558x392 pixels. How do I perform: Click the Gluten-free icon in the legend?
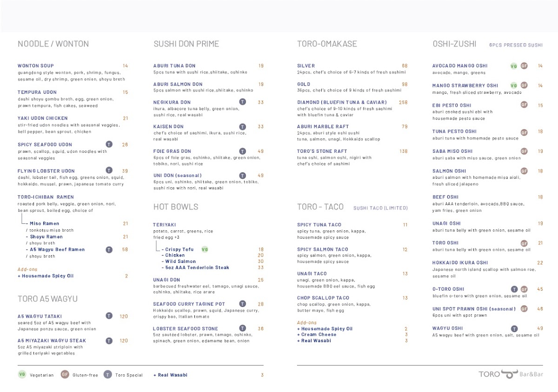tap(65, 375)
